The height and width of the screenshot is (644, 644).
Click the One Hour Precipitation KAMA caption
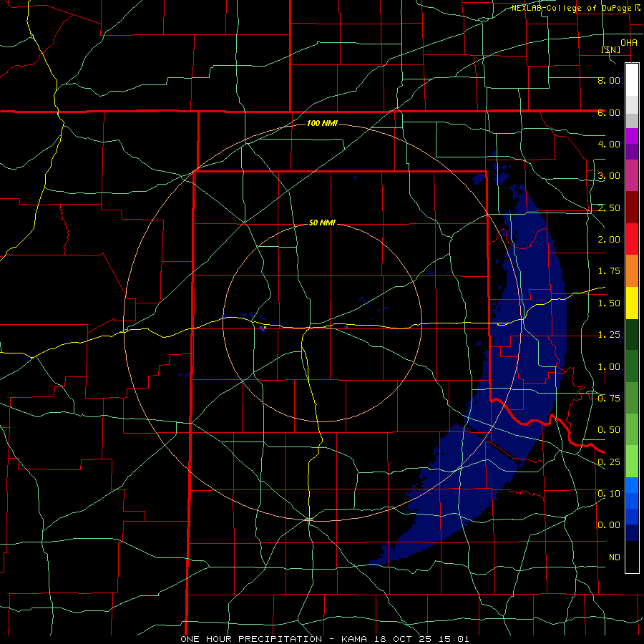(x=324, y=639)
